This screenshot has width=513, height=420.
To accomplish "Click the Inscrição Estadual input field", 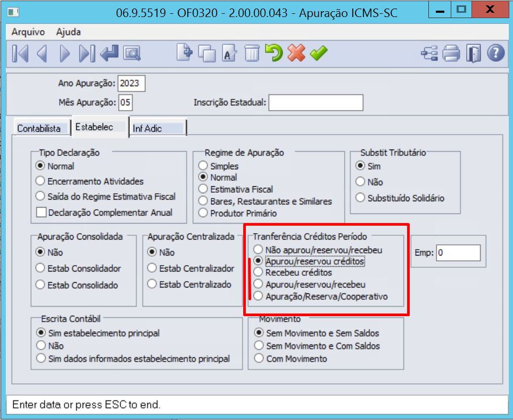I will 316,102.
